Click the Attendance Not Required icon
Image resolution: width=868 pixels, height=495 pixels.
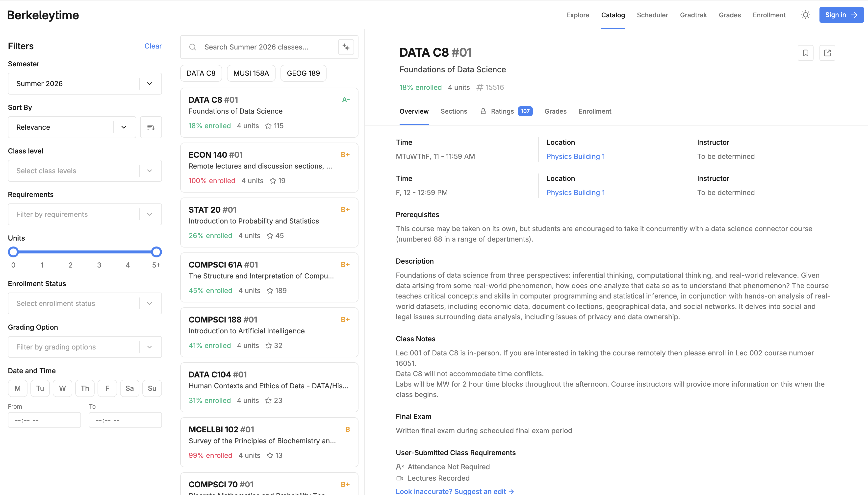(400, 467)
